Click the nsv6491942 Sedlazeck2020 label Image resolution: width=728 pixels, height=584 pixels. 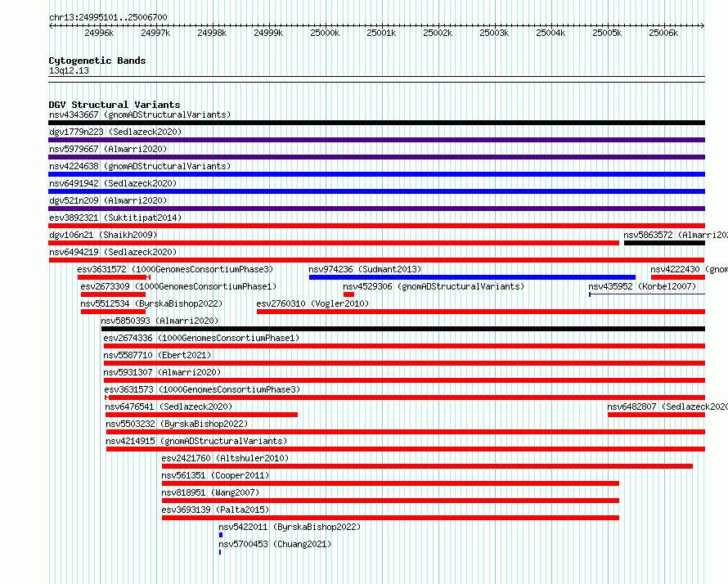coord(113,183)
